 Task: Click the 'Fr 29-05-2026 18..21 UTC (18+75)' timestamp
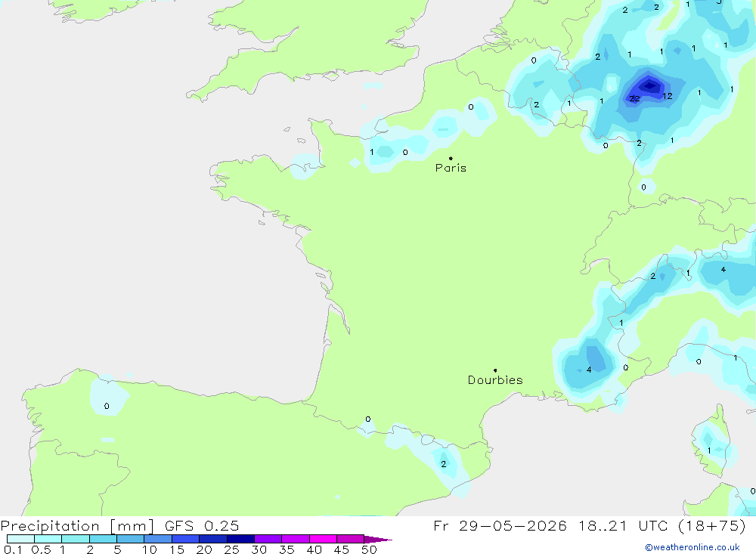[590, 525]
